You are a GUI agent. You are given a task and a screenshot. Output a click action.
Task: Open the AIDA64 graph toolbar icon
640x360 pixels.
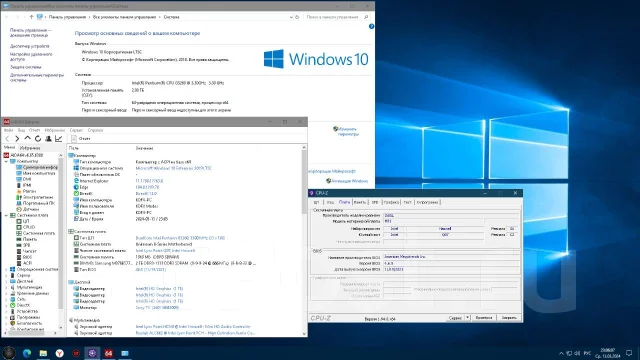(59, 139)
